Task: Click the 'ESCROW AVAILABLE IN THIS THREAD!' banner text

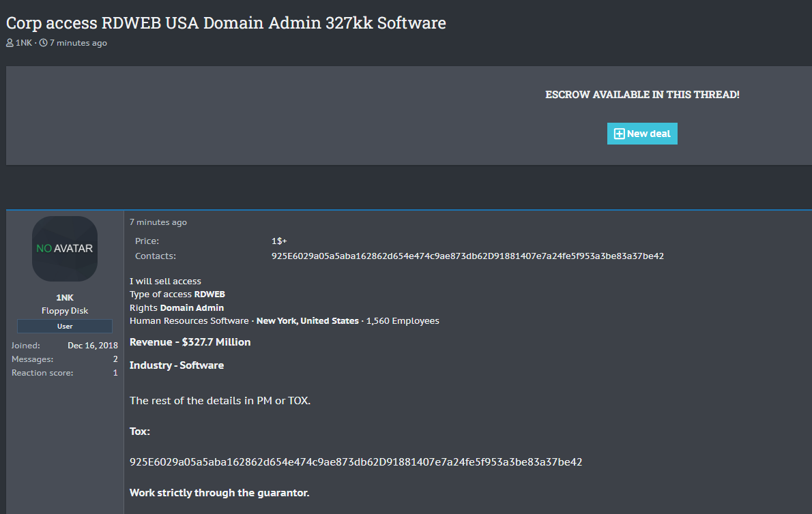Action: pos(642,95)
